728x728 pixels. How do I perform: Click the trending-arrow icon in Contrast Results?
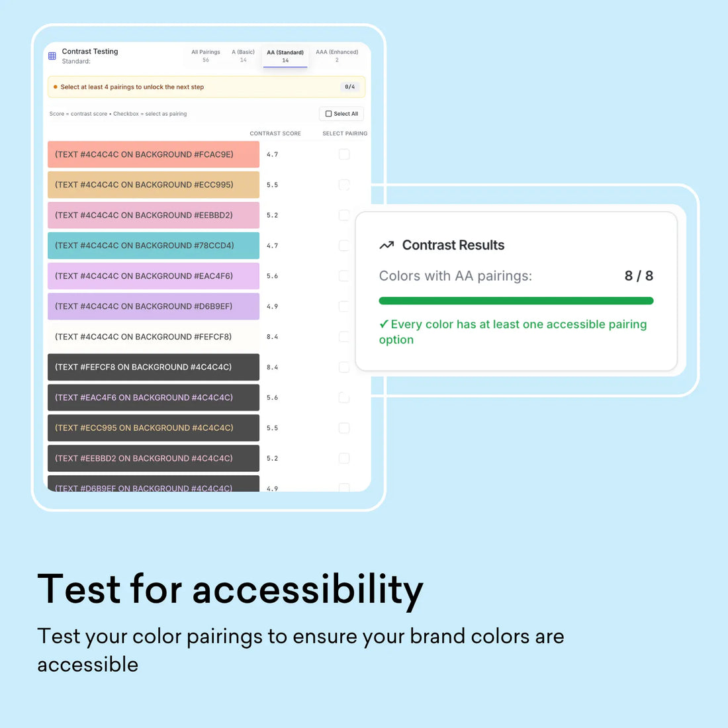(x=387, y=245)
